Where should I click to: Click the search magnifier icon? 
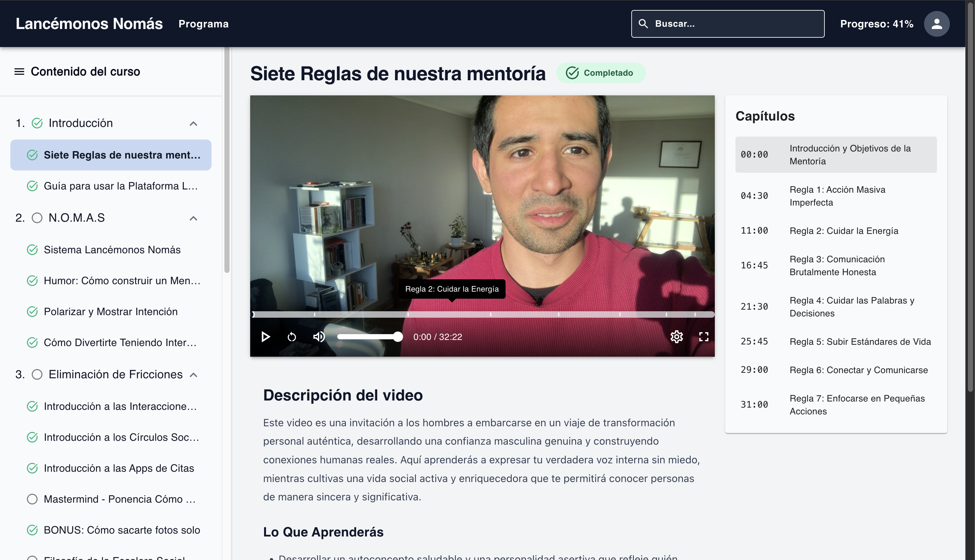click(643, 24)
